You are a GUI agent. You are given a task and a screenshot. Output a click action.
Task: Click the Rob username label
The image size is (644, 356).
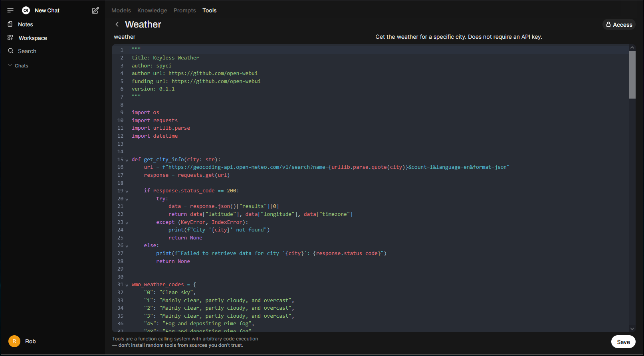coord(30,341)
